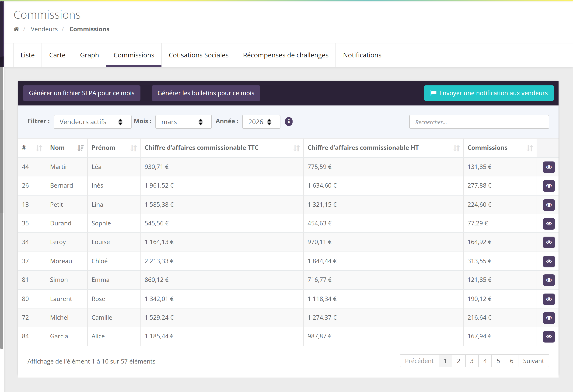This screenshot has height=392, width=573.
Task: Click the Rechercher search field
Action: pos(479,122)
